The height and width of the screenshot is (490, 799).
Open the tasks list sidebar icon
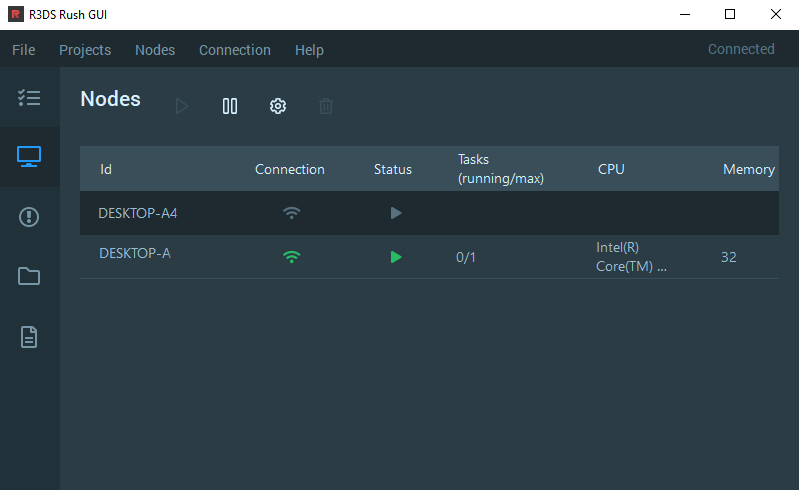[29, 97]
